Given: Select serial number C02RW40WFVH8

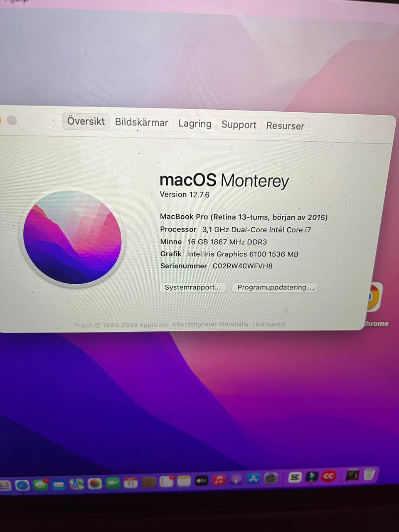Looking at the screenshot, I should click(243, 266).
